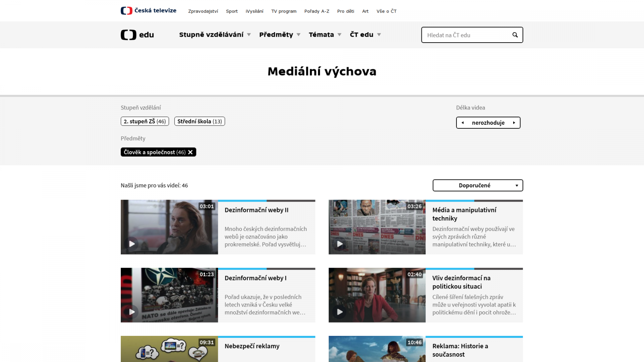644x362 pixels.
Task: Play the Dezinformační weby I video
Action: coord(132,312)
